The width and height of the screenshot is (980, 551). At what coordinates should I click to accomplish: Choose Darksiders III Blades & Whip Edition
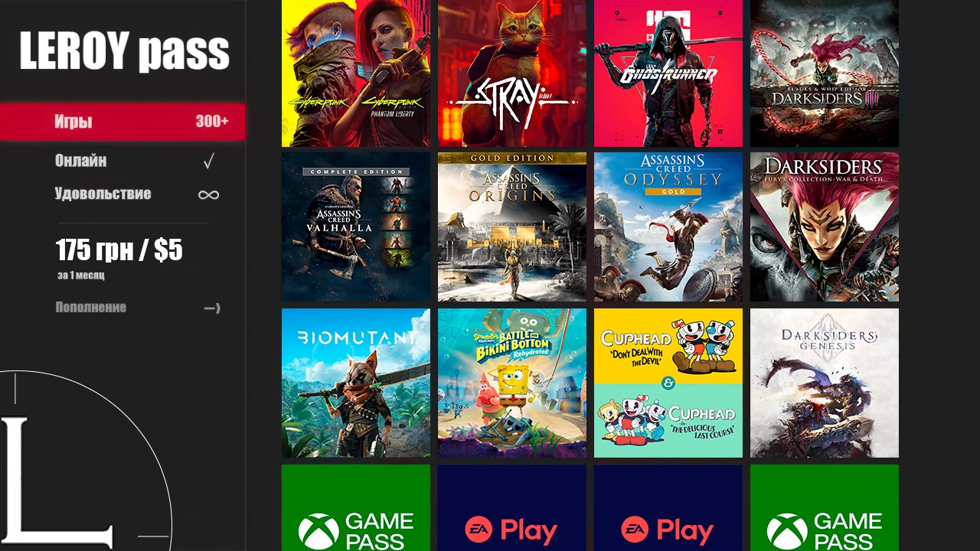point(825,73)
